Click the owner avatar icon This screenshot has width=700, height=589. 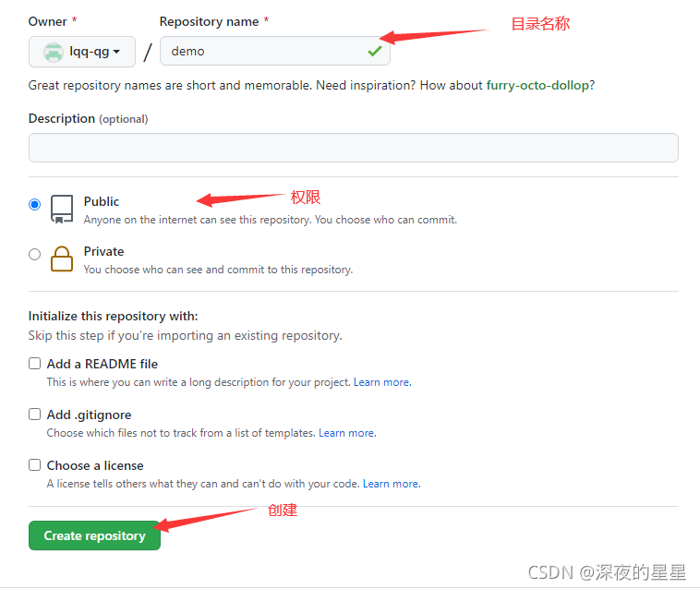(x=54, y=53)
